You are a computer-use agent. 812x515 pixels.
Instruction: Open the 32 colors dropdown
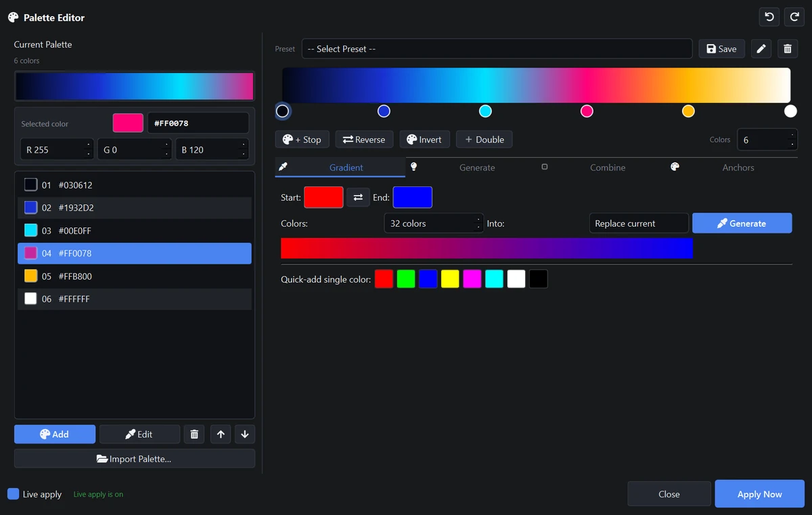pos(434,223)
